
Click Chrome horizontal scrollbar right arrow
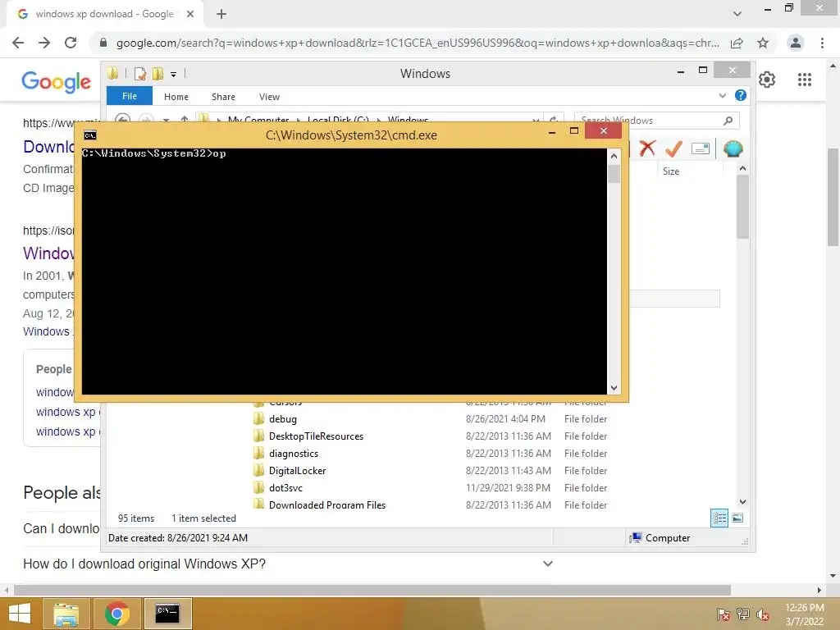tap(819, 590)
